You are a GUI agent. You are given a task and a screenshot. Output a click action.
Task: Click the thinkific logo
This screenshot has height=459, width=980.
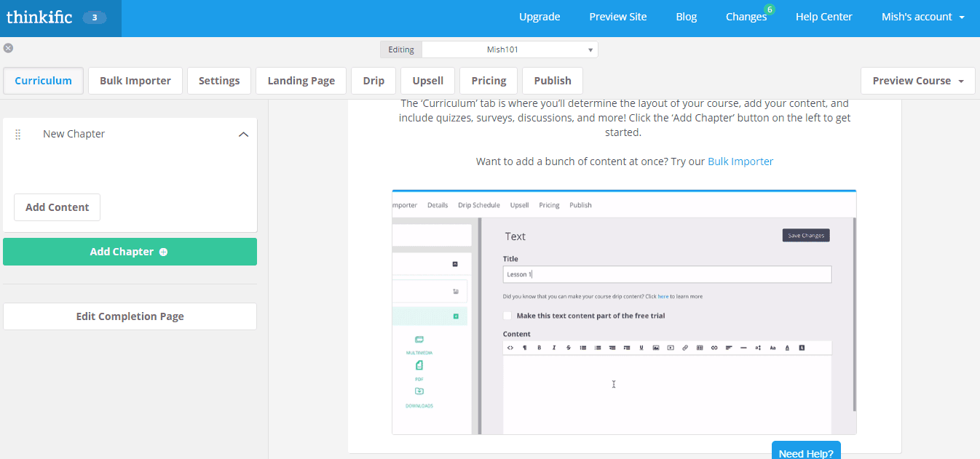tap(39, 17)
